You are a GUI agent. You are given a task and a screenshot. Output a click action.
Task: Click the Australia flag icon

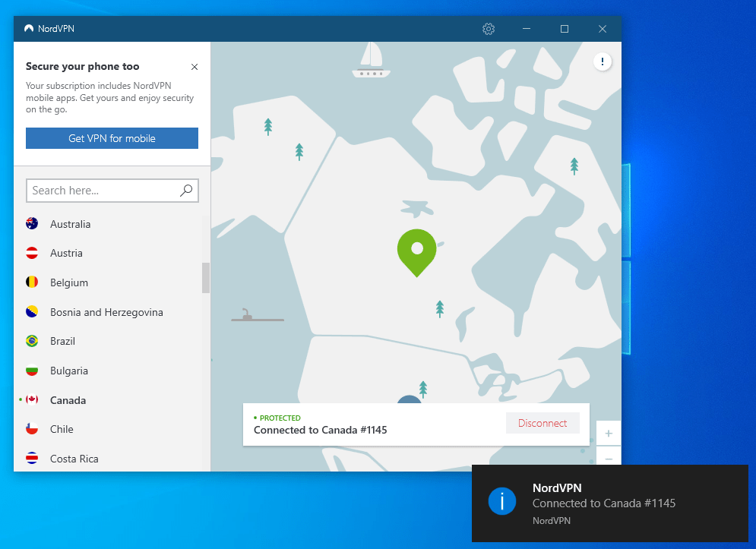coord(32,224)
